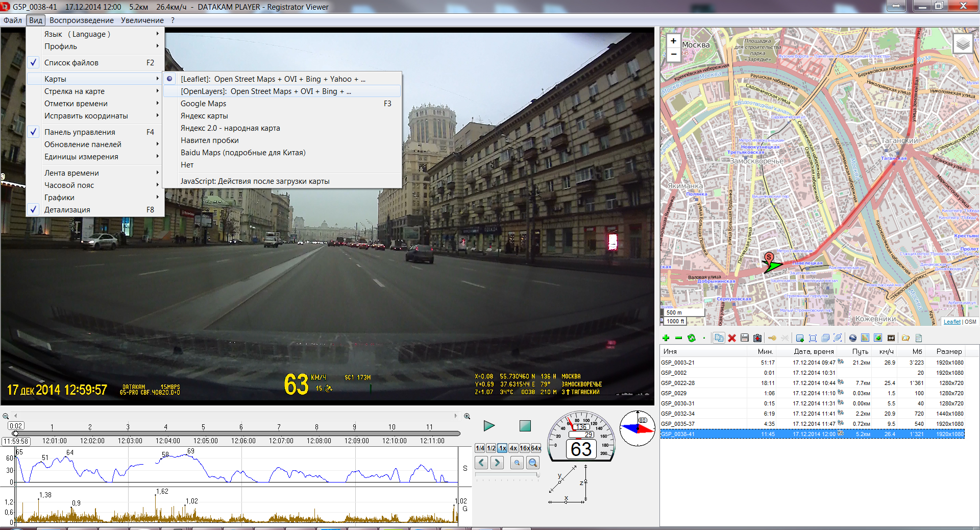This screenshot has height=530, width=980.
Task: Step to next frame with right arrow
Action: (x=497, y=463)
